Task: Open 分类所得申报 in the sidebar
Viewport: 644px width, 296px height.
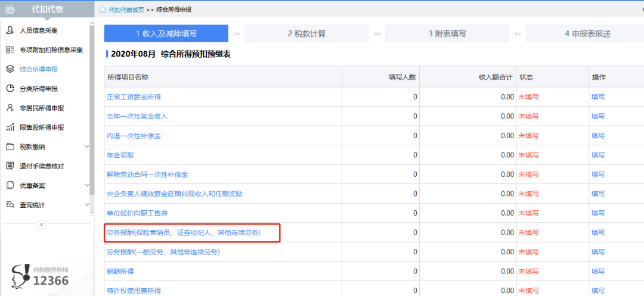Action: [x=39, y=89]
